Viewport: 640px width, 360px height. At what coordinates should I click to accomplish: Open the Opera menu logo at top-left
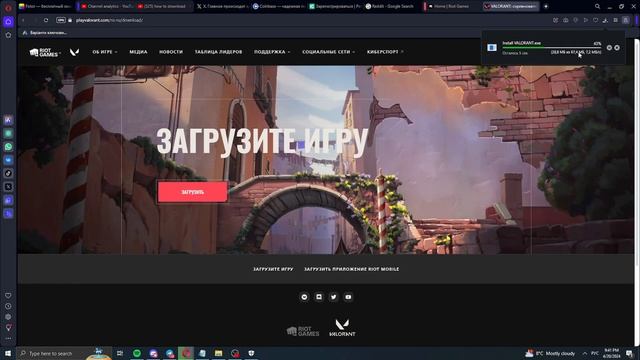coord(8,7)
